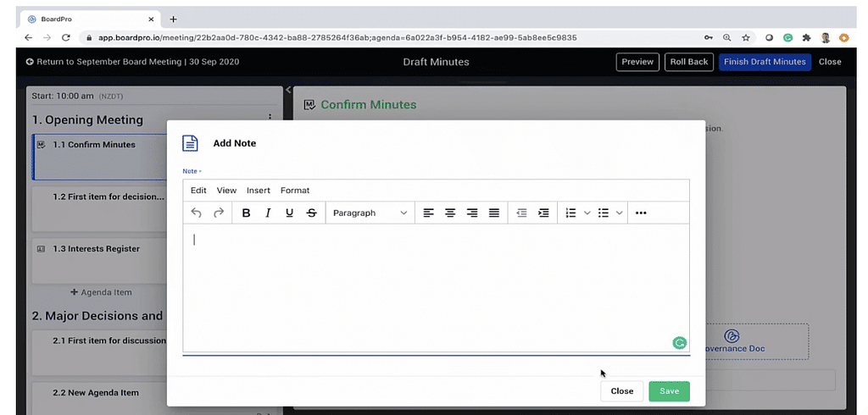Toggle Italic formatting
The width and height of the screenshot is (868, 415).
pos(268,213)
